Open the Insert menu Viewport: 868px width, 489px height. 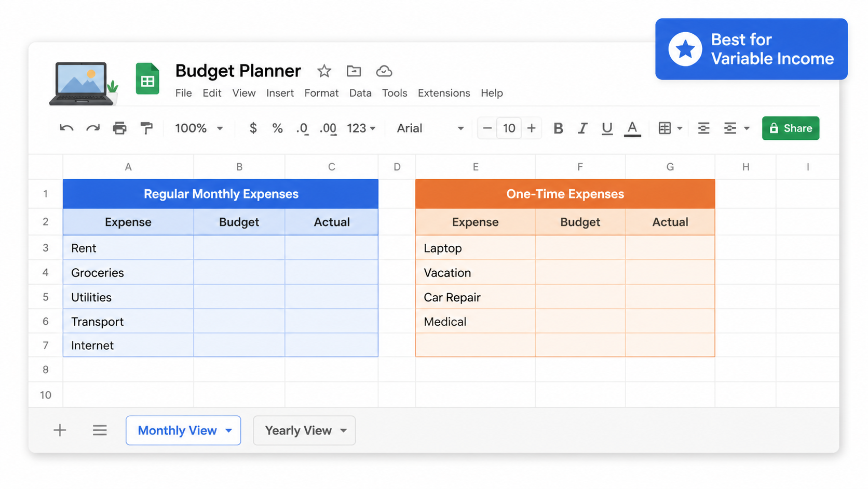click(x=280, y=93)
